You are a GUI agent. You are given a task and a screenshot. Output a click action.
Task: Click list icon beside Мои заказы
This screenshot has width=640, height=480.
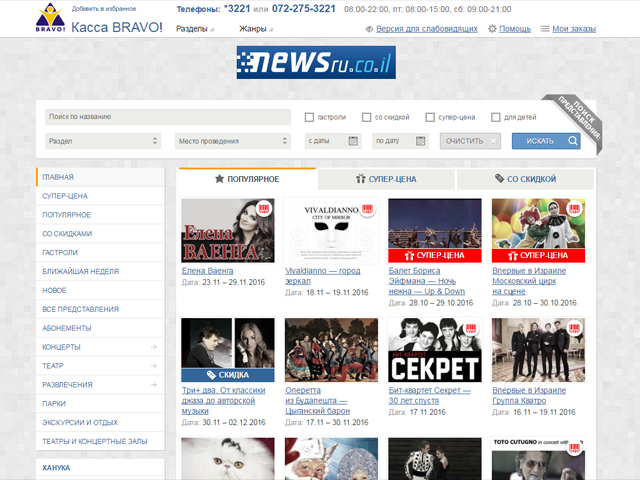[x=544, y=29]
